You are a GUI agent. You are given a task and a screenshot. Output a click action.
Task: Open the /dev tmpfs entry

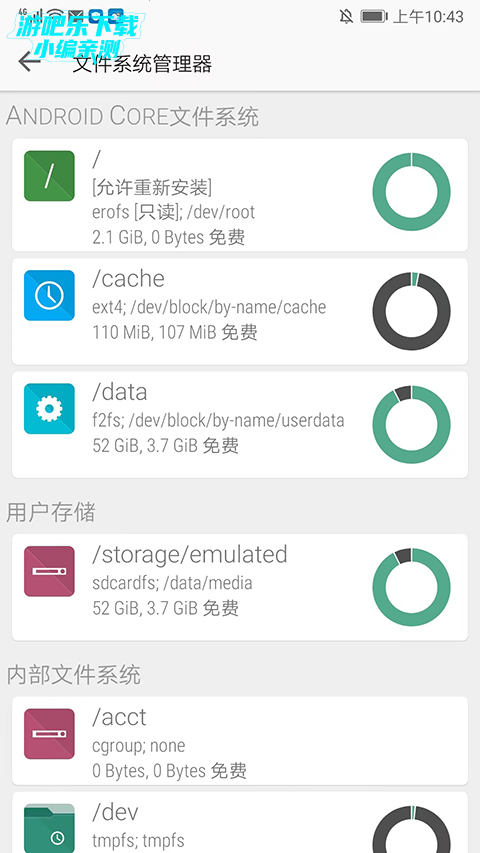[x=240, y=823]
